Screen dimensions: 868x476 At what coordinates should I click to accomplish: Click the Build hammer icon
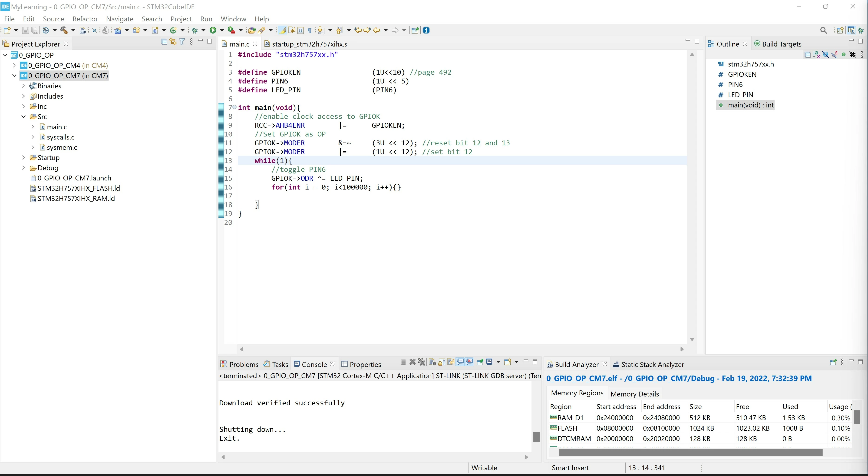[64, 30]
